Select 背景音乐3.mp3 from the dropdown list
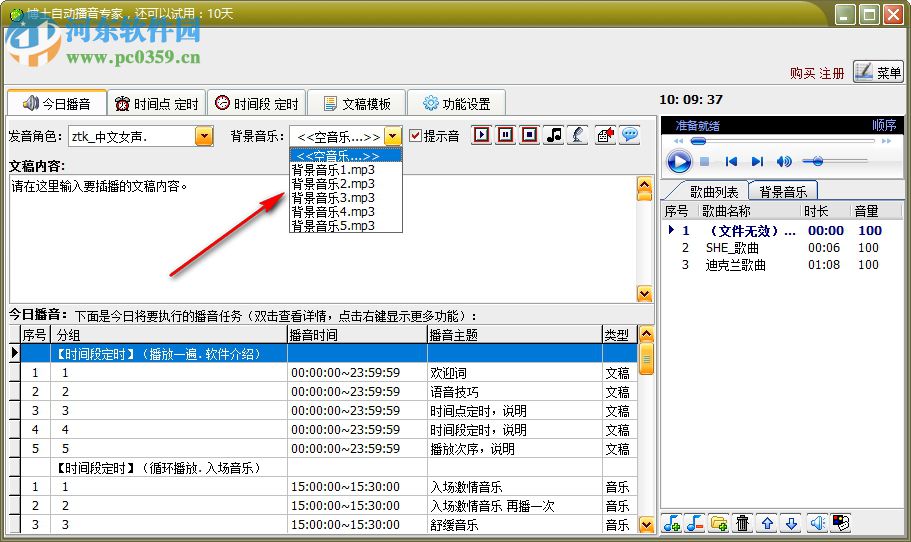Viewport: 911px width, 542px height. (333, 198)
